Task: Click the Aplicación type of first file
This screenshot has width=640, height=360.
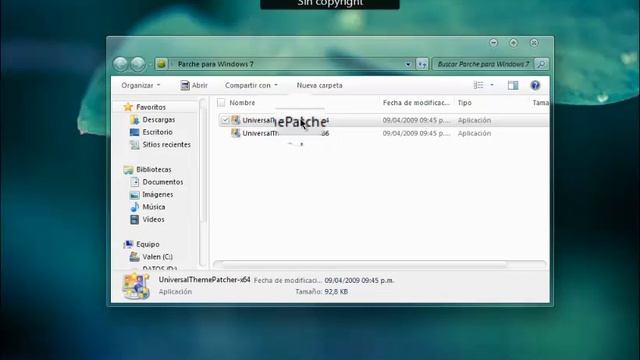Action: [x=474, y=120]
